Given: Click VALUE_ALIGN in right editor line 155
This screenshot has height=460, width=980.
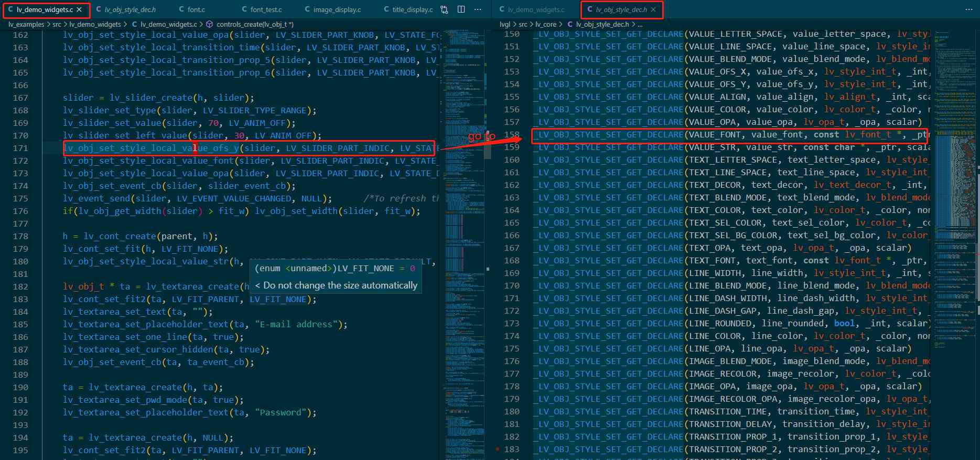Looking at the screenshot, I should coord(717,97).
